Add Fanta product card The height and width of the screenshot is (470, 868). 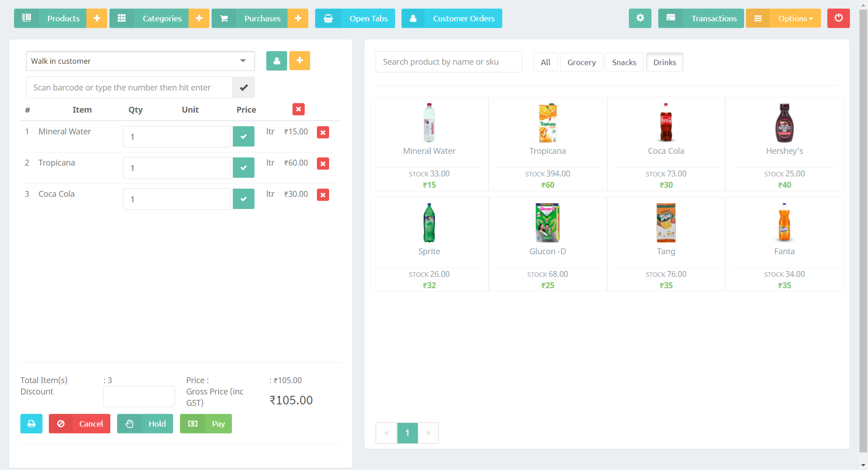point(784,244)
